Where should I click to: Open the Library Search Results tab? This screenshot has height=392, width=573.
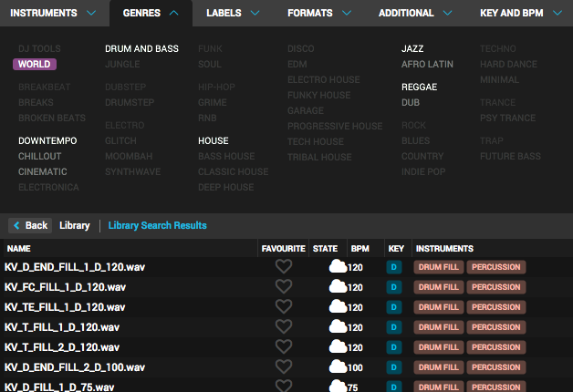[158, 225]
